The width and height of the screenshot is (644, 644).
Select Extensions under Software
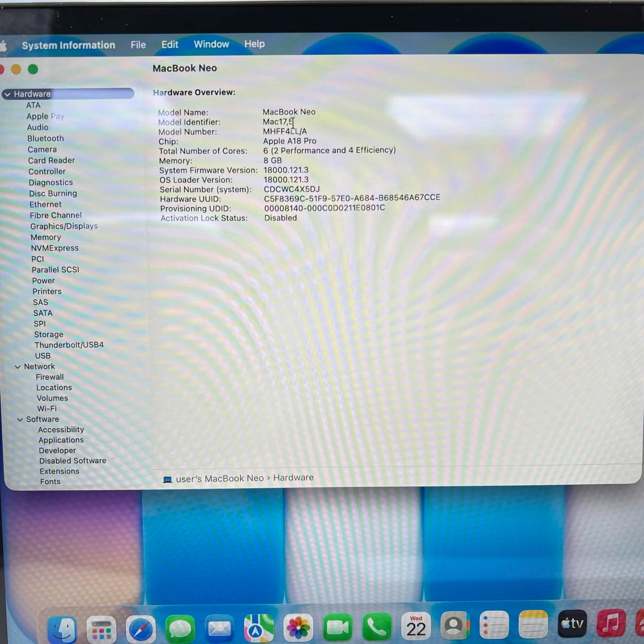(x=60, y=472)
